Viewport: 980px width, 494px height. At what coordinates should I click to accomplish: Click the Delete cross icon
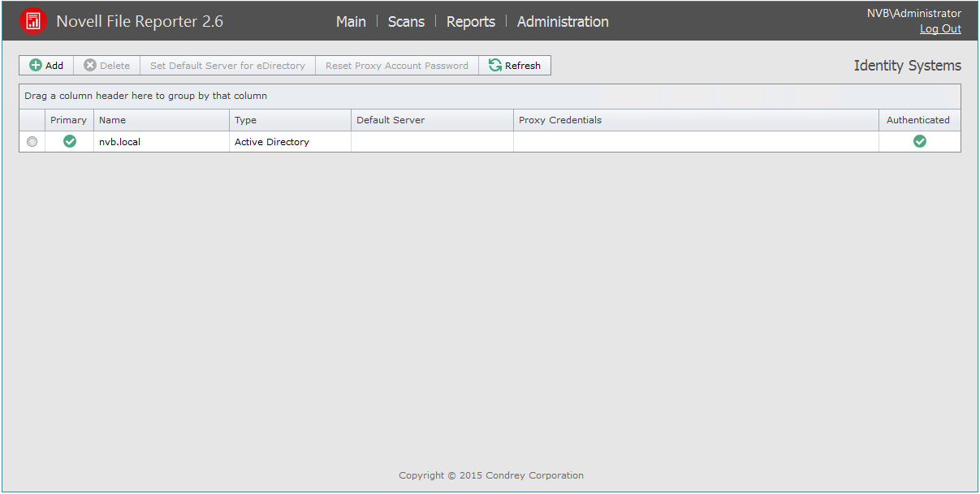pyautogui.click(x=90, y=66)
